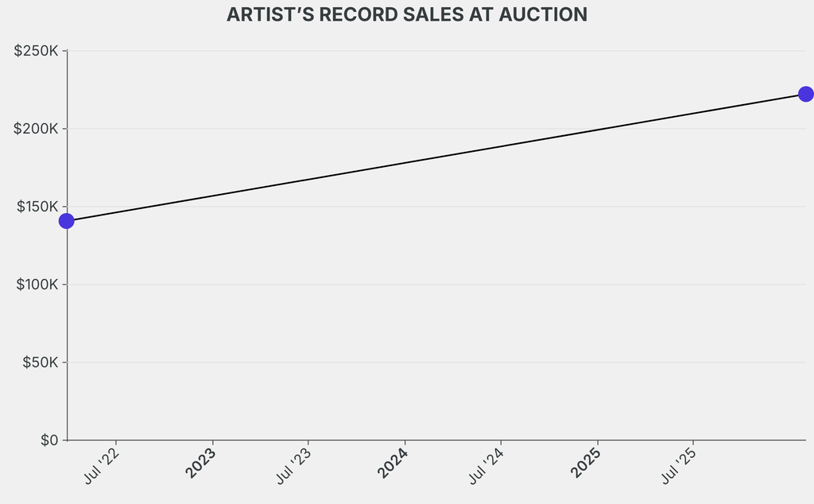Select the Jul '23 date label
Screen dimensions: 814x504
coord(294,466)
